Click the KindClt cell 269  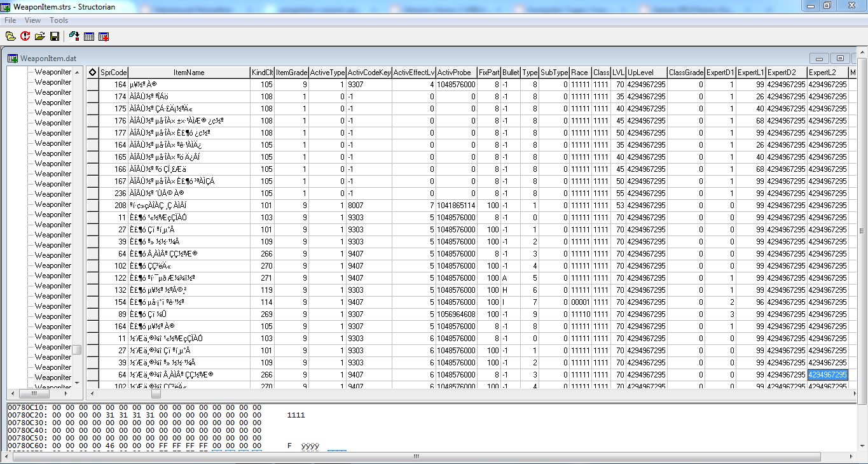tap(262, 314)
